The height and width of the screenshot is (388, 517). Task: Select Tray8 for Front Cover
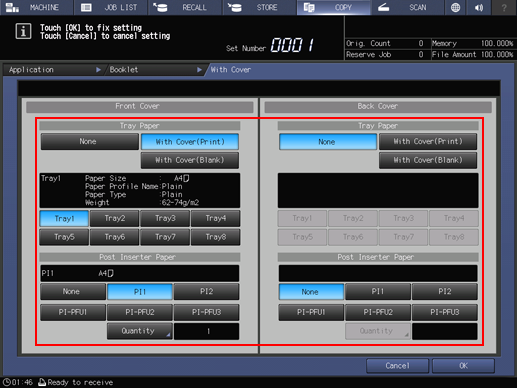pos(215,237)
